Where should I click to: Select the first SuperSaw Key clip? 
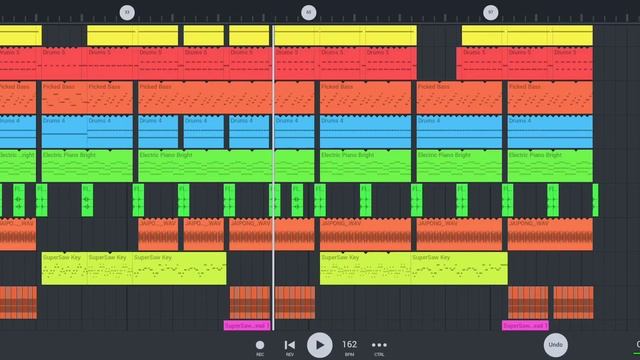64,268
